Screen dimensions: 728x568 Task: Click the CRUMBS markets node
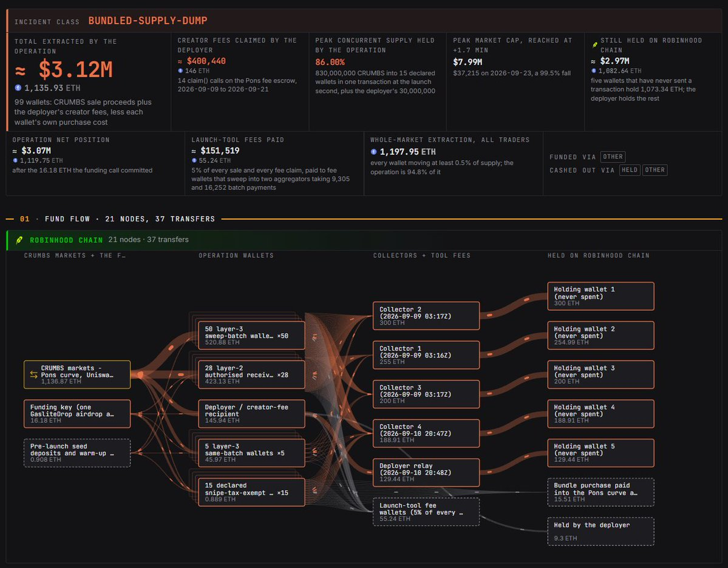77,374
